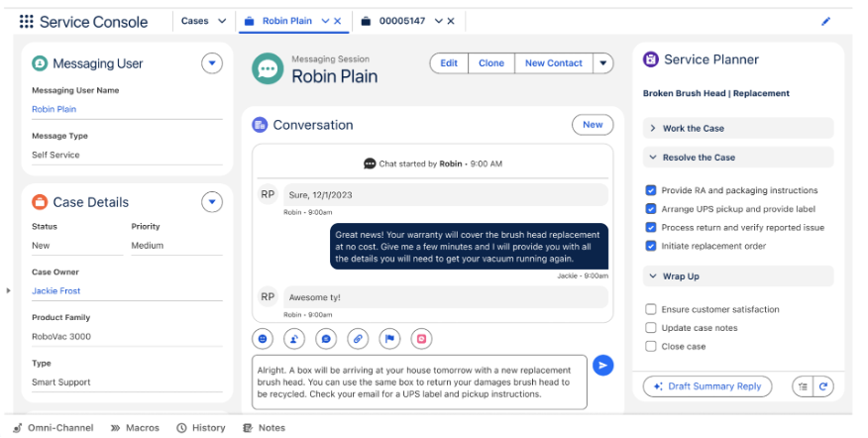
Task: Click the orange Case Details briefcase icon
Action: tap(40, 202)
